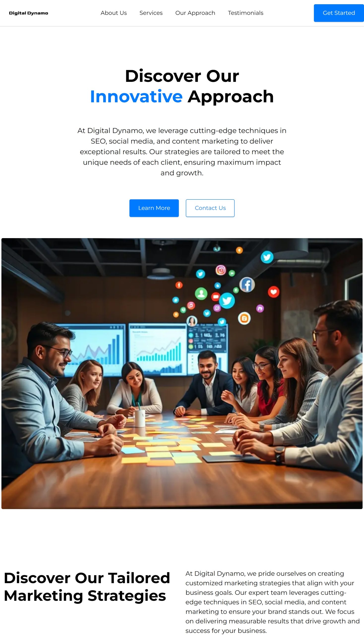
Task: Click the Instagram icon in the hero image
Action: pyautogui.click(x=220, y=270)
